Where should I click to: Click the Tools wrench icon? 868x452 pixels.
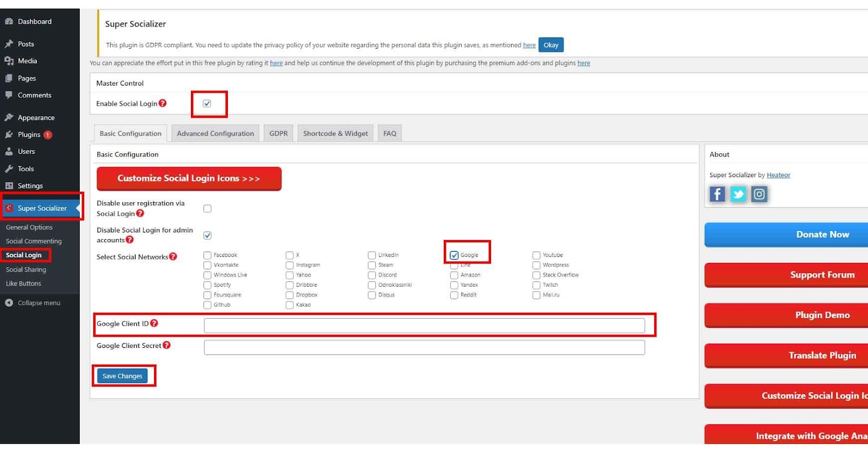[x=9, y=169]
